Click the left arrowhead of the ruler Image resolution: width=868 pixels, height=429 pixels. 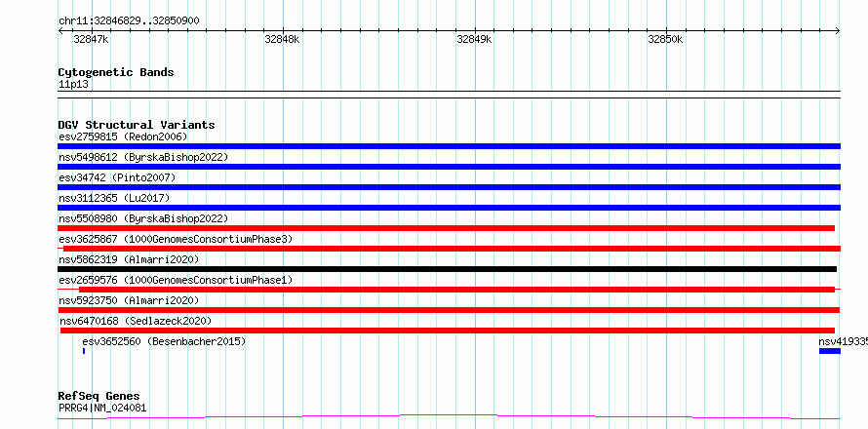(x=60, y=30)
